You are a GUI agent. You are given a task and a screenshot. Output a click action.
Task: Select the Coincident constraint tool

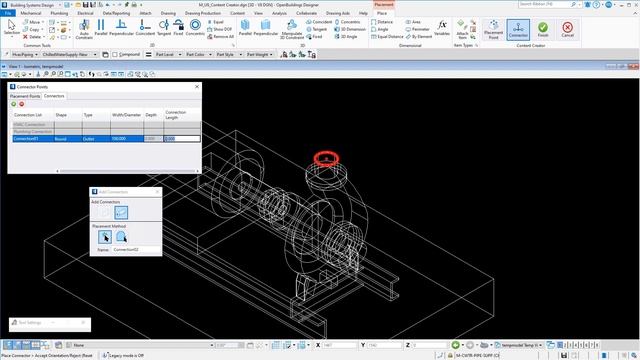145,28
